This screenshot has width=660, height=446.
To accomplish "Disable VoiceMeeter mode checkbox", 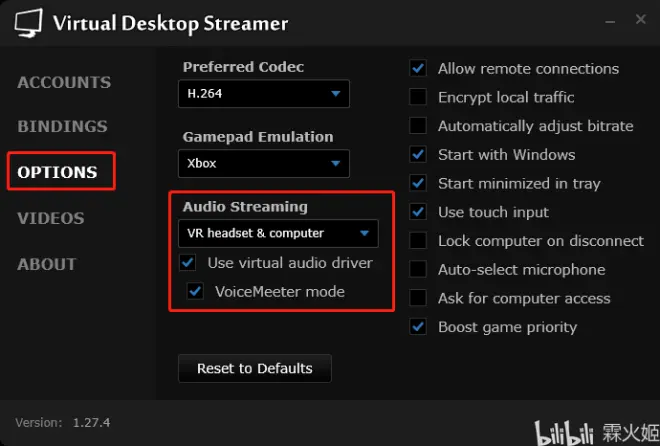I will (195, 291).
